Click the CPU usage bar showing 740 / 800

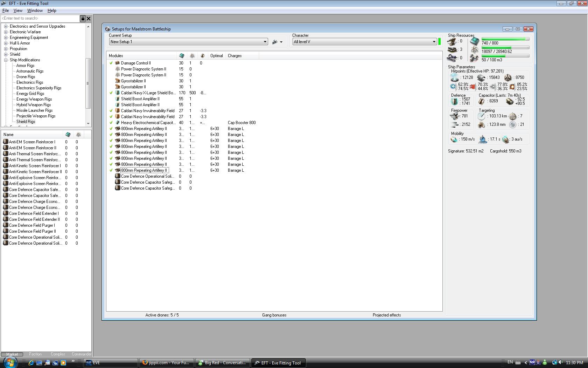click(505, 39)
